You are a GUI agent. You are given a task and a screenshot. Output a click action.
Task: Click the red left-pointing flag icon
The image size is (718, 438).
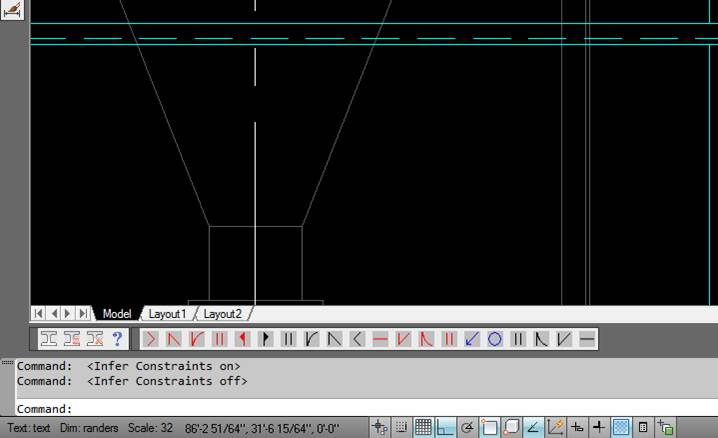click(243, 339)
